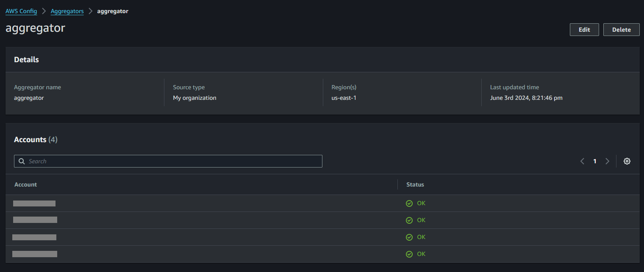This screenshot has width=644, height=272.
Task: Click the Account column header
Action: tap(25, 184)
